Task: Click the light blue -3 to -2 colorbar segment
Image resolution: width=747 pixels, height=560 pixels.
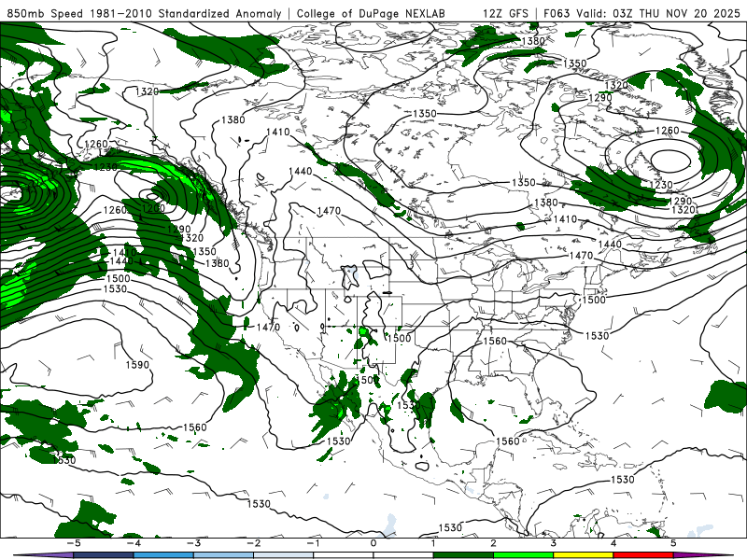Action: (x=223, y=555)
